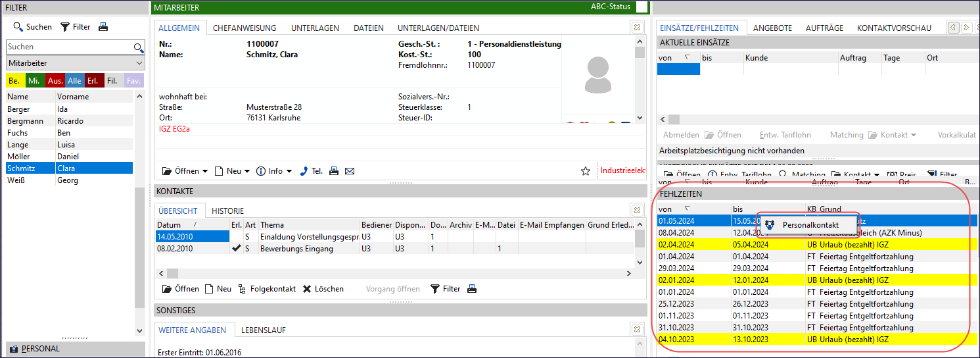Sort Fehlzeiten by von column header
This screenshot has height=358, width=980.
(x=694, y=209)
